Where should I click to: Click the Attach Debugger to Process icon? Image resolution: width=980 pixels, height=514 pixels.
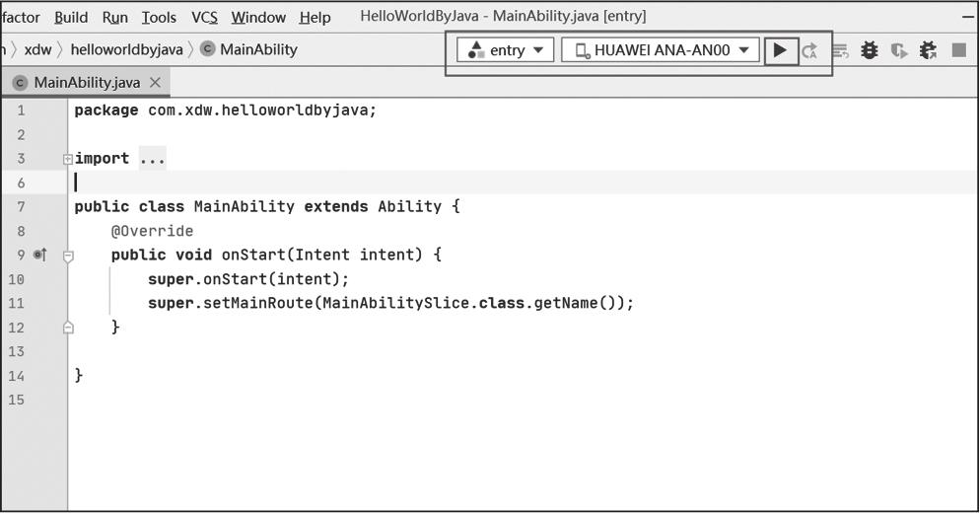click(x=928, y=50)
